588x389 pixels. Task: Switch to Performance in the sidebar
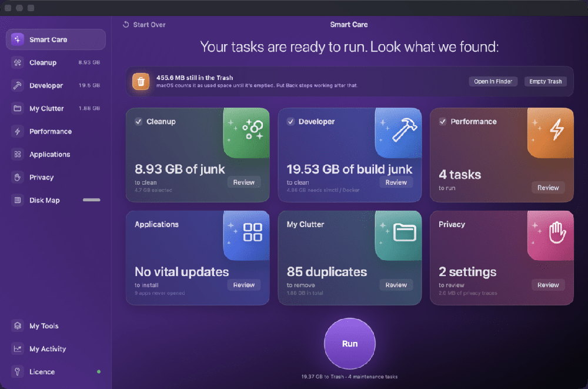(x=56, y=131)
